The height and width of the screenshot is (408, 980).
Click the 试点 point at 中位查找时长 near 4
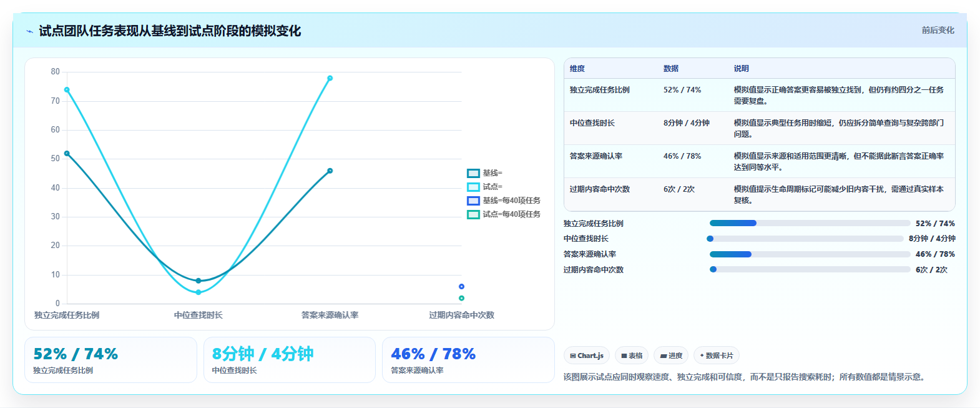[x=198, y=292]
